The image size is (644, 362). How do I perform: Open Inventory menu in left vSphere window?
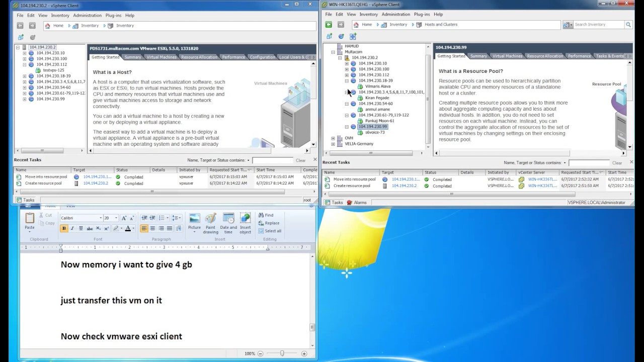pyautogui.click(x=60, y=16)
